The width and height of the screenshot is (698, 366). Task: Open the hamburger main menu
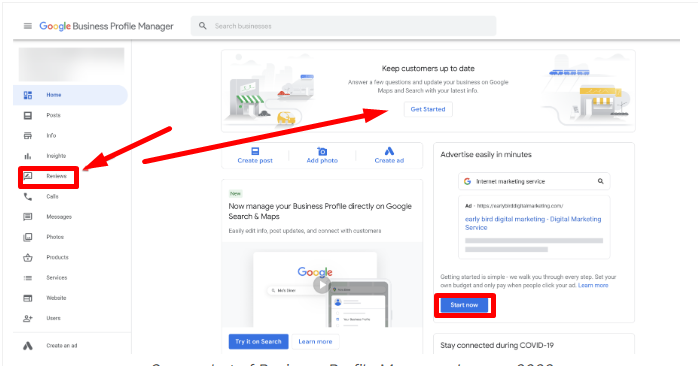[28, 26]
